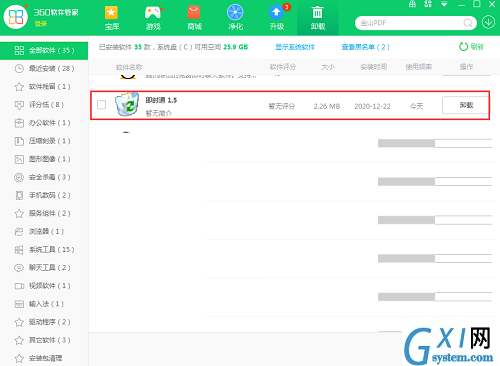The height and width of the screenshot is (366, 500).
Task: Click the 暂无简介 description text
Action: click(159, 113)
